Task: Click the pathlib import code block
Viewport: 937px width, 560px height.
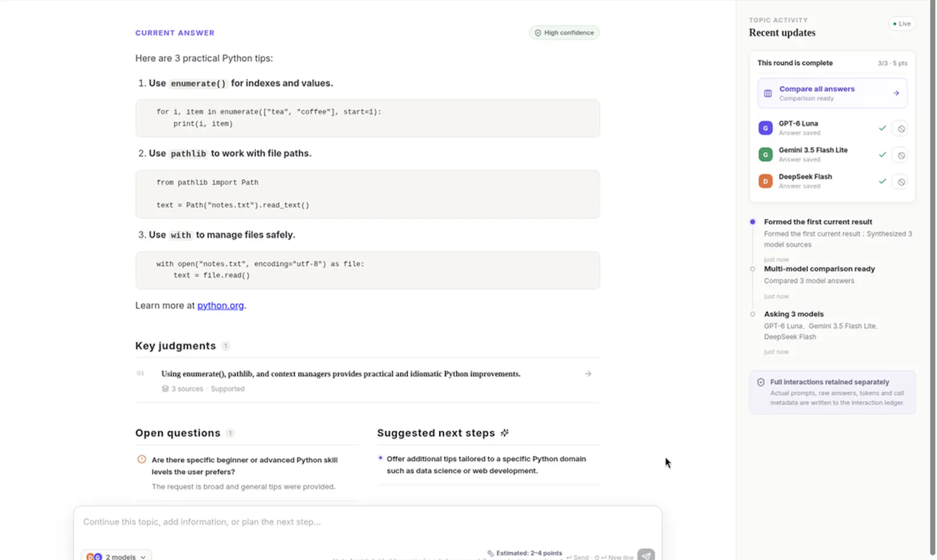Action: click(367, 194)
